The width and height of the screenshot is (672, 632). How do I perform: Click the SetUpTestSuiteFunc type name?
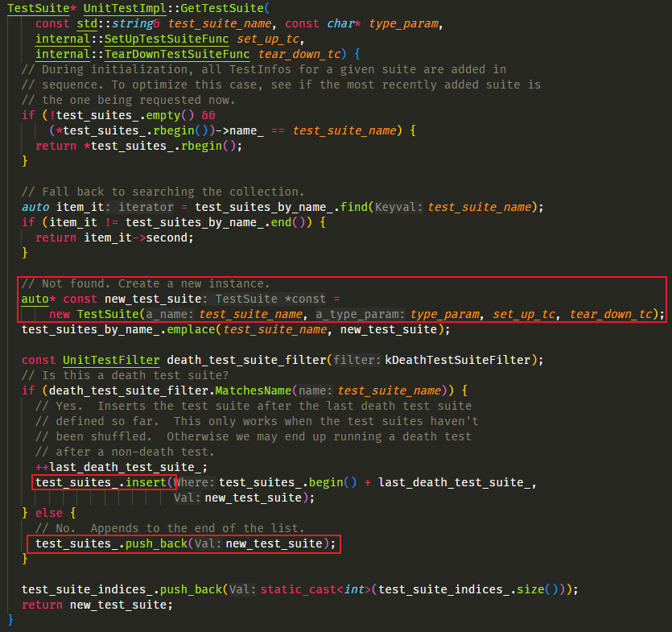tap(167, 39)
